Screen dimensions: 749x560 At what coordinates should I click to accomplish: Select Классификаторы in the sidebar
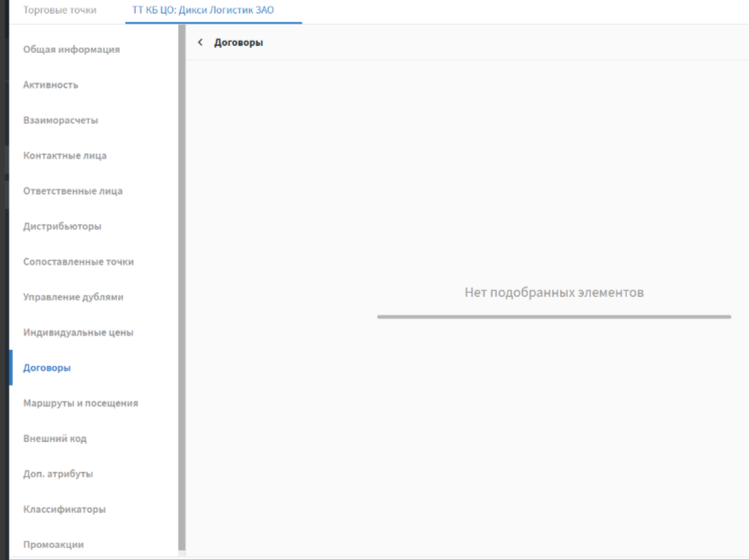[x=65, y=509]
